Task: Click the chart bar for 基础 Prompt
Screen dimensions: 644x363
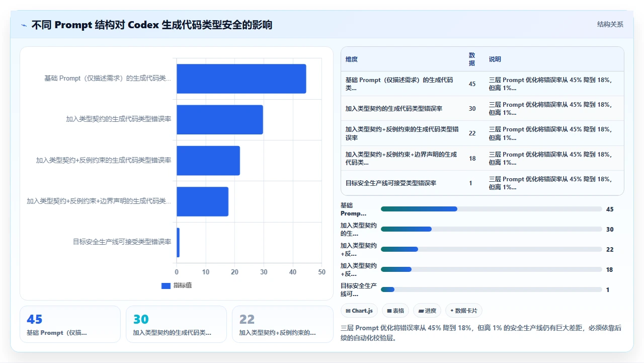Action: click(x=241, y=79)
